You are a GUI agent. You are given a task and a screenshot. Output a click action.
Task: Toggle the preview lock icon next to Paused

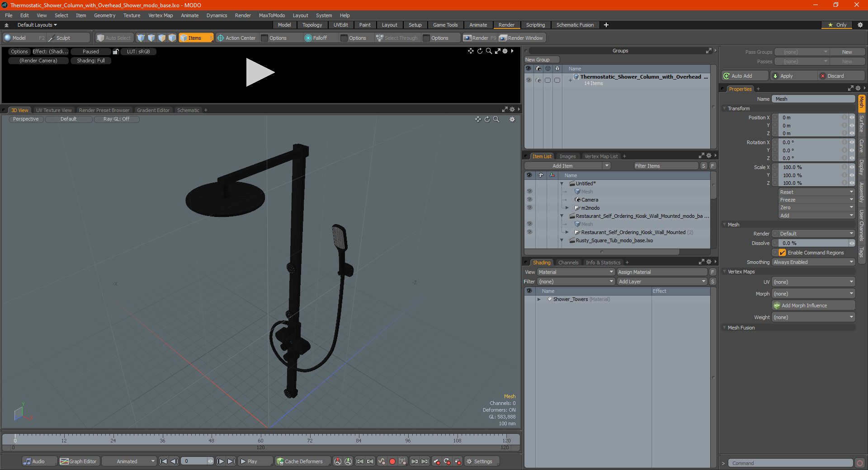pos(116,52)
